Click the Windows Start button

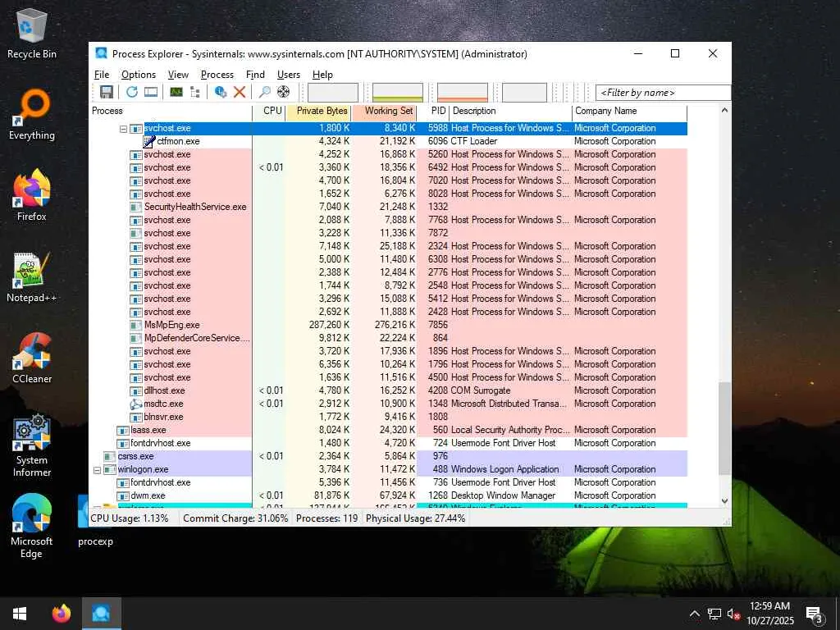point(20,614)
